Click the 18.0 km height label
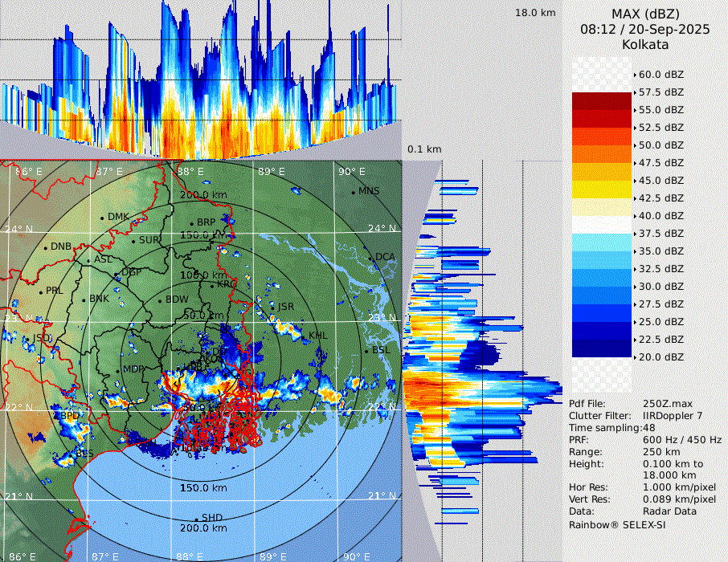Screen dimensions: 728x562 pos(535,13)
